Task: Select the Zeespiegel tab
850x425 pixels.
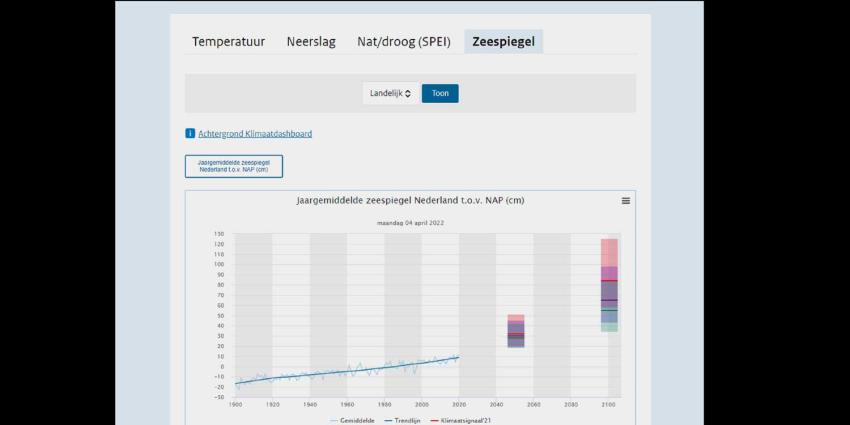Action: pos(503,42)
